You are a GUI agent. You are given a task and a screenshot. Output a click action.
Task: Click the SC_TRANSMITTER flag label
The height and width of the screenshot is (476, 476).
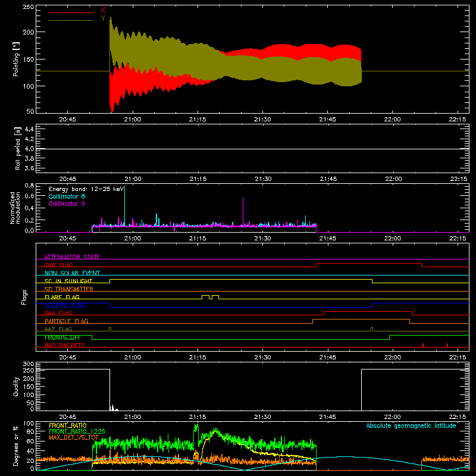tap(68, 289)
